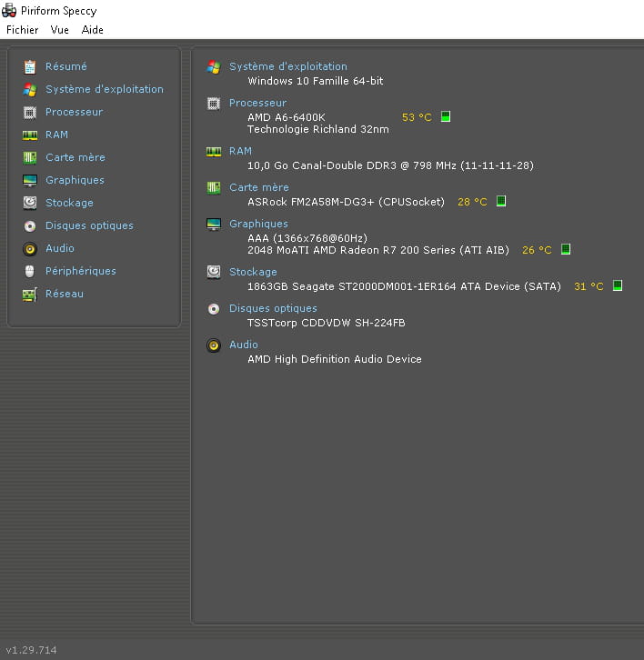Click 'AMD Radeon R7 200 Series' line
The height and width of the screenshot is (660, 644).
click(x=378, y=250)
